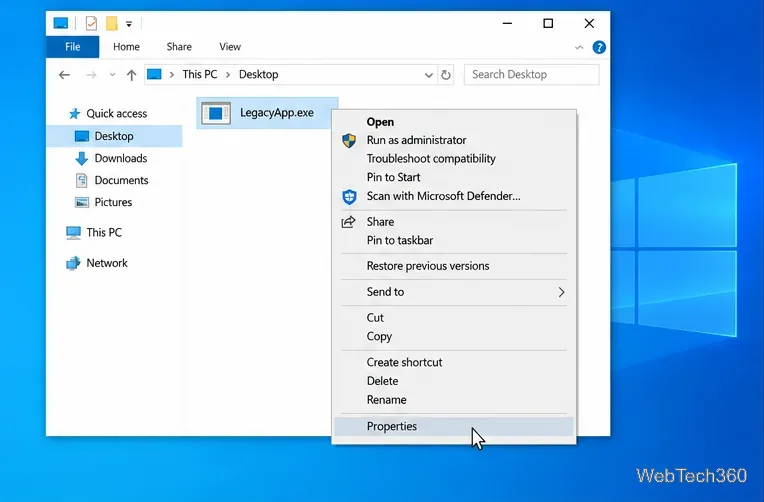Close the File Explorer window
Image resolution: width=764 pixels, height=502 pixels.
coord(589,23)
